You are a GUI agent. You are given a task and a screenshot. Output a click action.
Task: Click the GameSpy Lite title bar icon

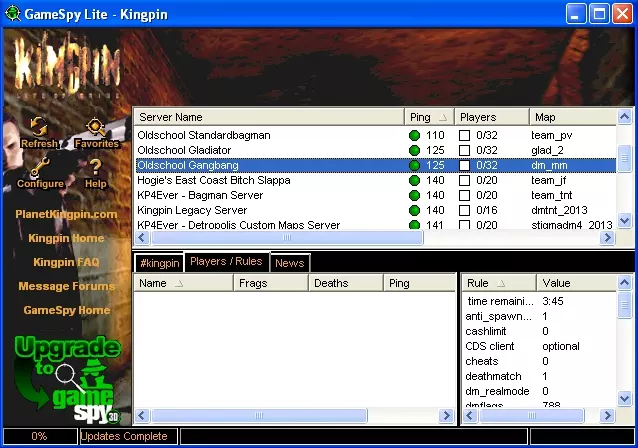(13, 14)
